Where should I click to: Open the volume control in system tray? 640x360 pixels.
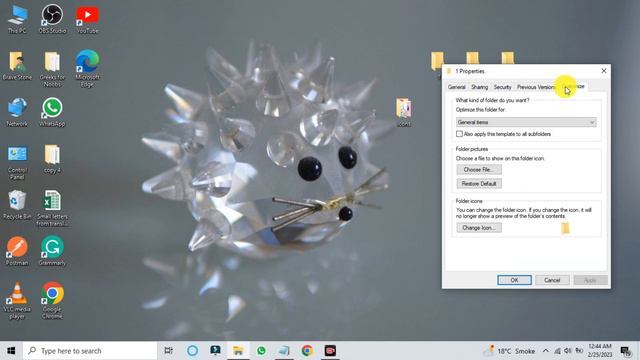click(568, 351)
